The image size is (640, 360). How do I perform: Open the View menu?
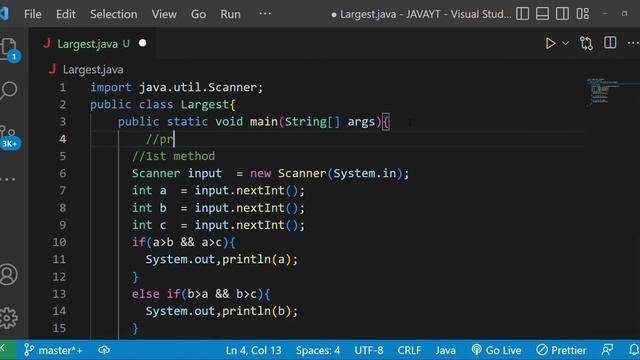coord(164,14)
